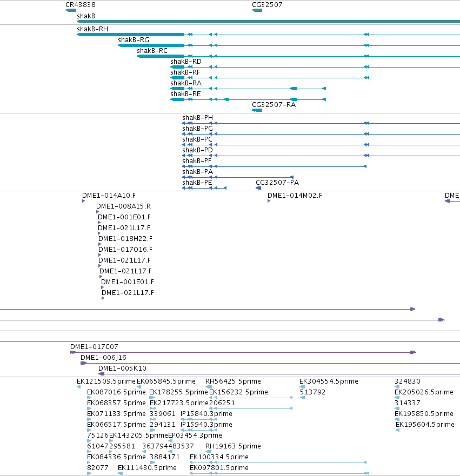
Task: Pick the EK178255.5prime EST label
Action: pyautogui.click(x=178, y=392)
